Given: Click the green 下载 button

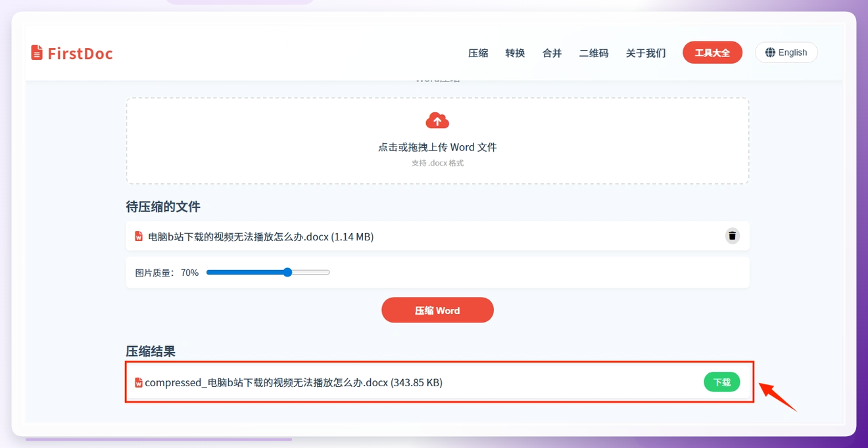Looking at the screenshot, I should click(721, 382).
